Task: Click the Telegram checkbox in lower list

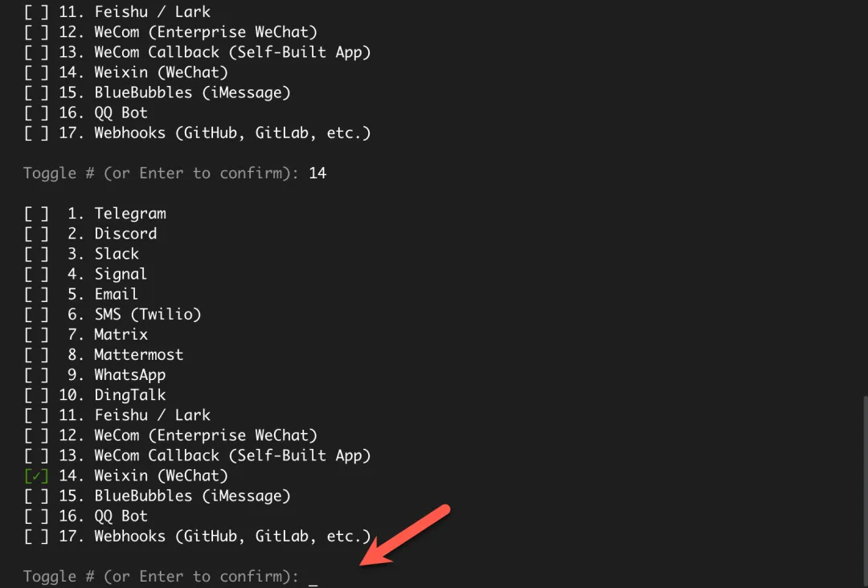Action: [36, 214]
